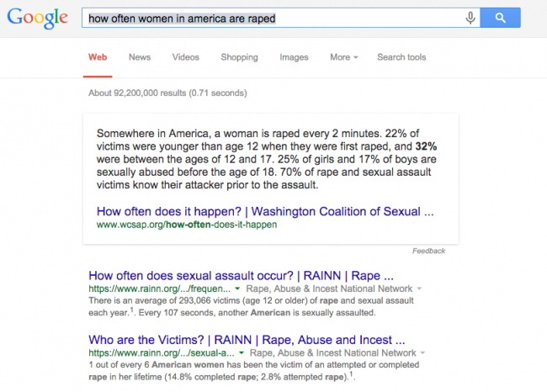Send Feedback on the featured snippet
The height and width of the screenshot is (392, 547).
(428, 251)
